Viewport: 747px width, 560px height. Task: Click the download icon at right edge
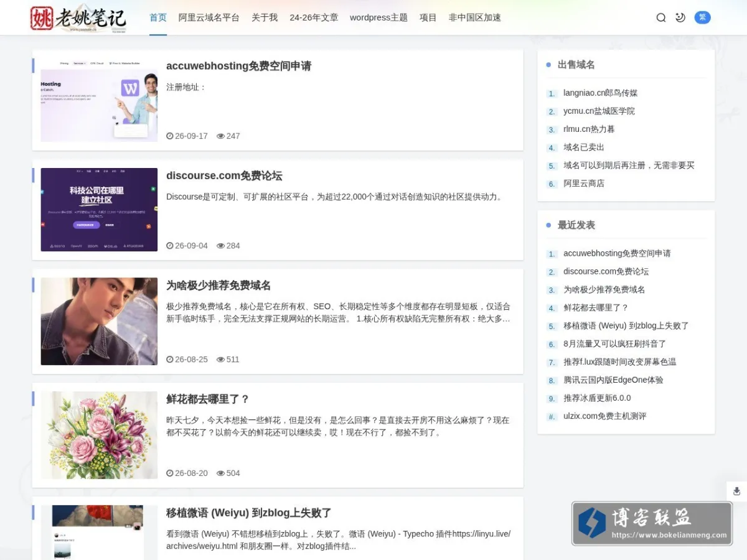click(737, 491)
